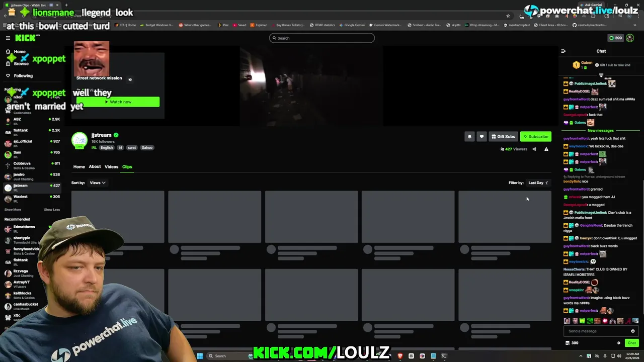Unmute the Street network mission preview
The width and height of the screenshot is (644, 362).
pos(130,79)
